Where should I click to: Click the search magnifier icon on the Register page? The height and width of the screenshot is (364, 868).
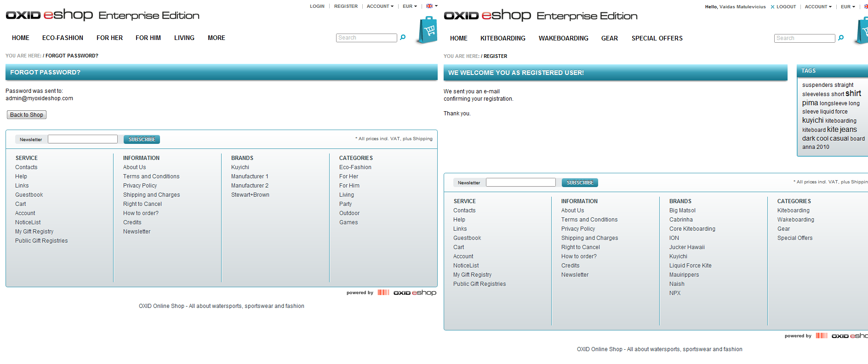841,38
